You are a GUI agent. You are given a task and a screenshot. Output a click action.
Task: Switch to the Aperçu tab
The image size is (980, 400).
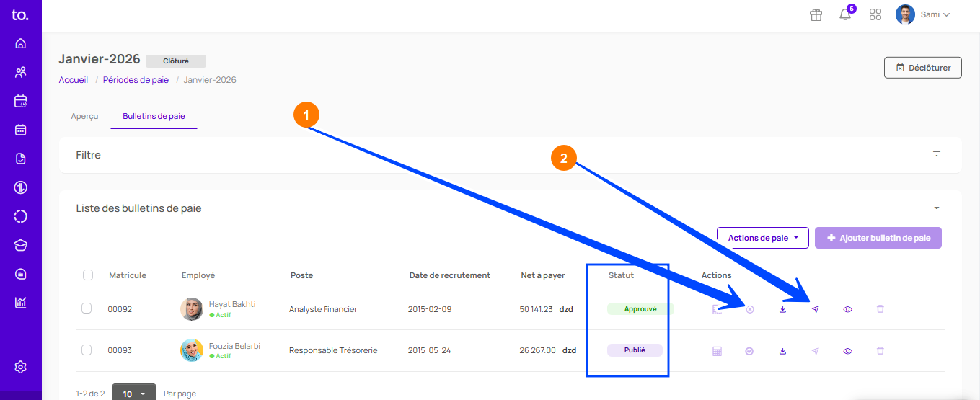(84, 116)
